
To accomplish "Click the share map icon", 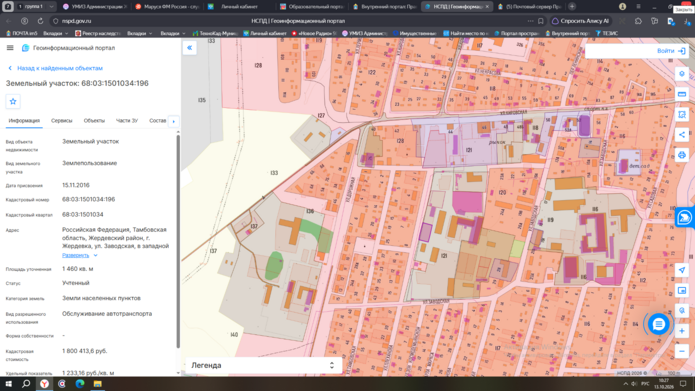I will coord(682,135).
